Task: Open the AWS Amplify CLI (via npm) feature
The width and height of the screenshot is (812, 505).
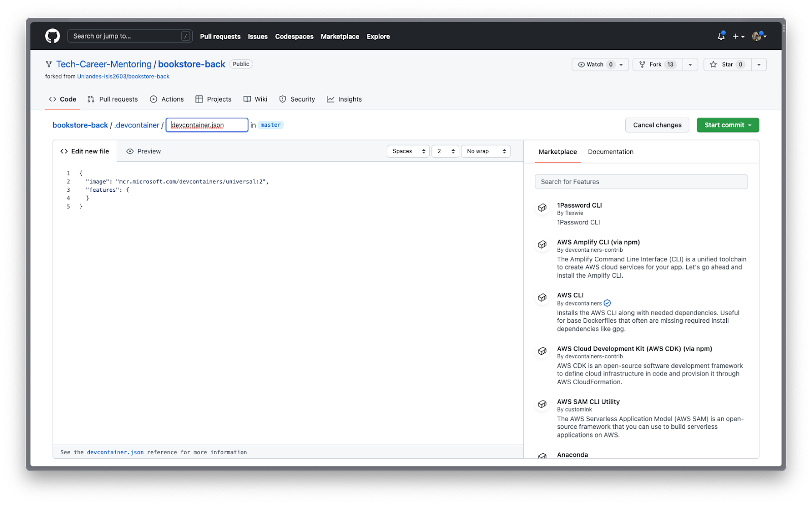Action: tap(598, 242)
